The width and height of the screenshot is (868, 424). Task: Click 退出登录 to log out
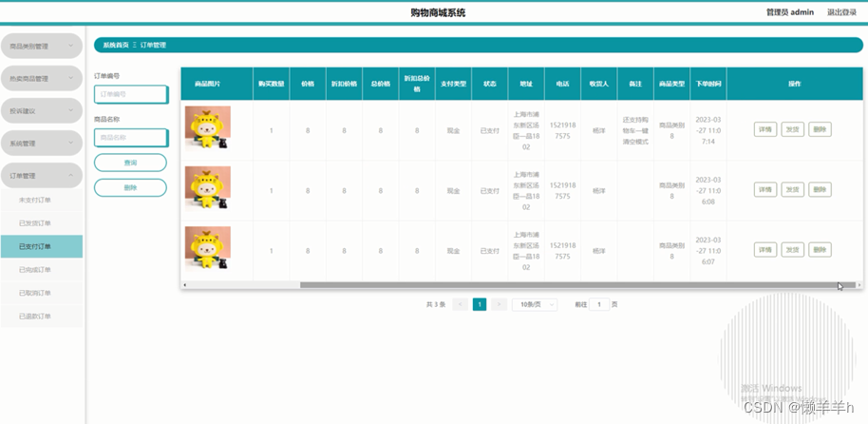pos(841,12)
